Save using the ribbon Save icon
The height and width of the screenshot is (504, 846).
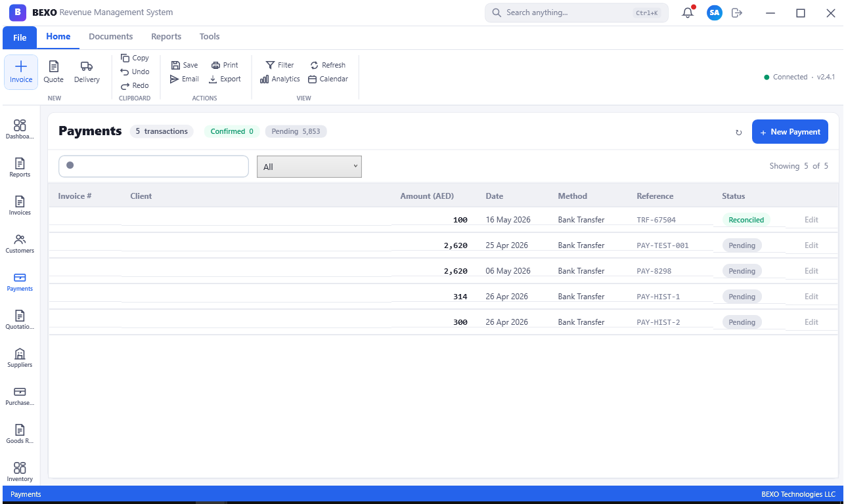pyautogui.click(x=185, y=65)
